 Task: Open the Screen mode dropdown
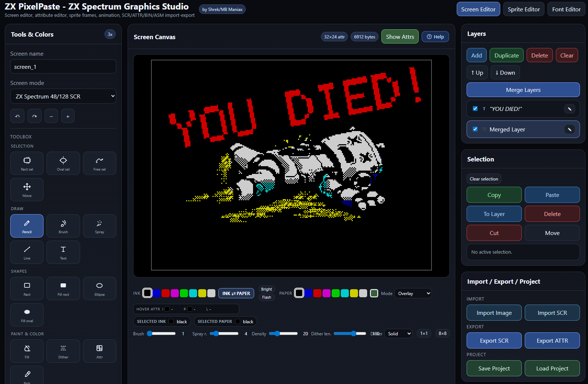point(63,96)
